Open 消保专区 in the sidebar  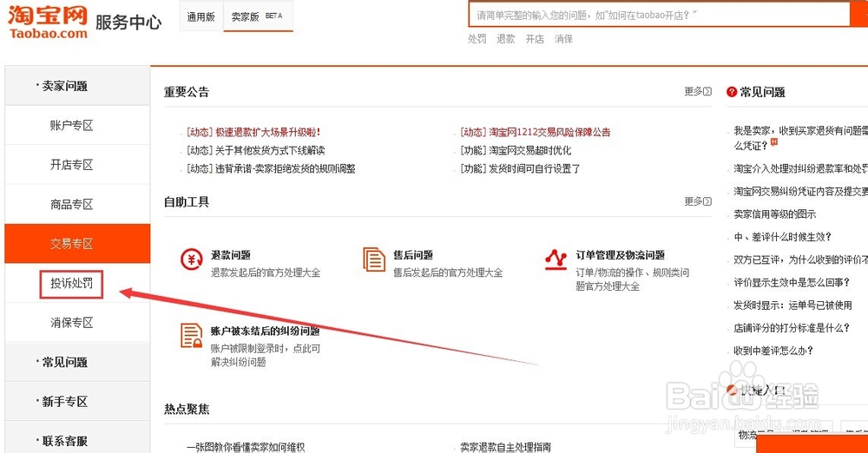click(x=77, y=322)
